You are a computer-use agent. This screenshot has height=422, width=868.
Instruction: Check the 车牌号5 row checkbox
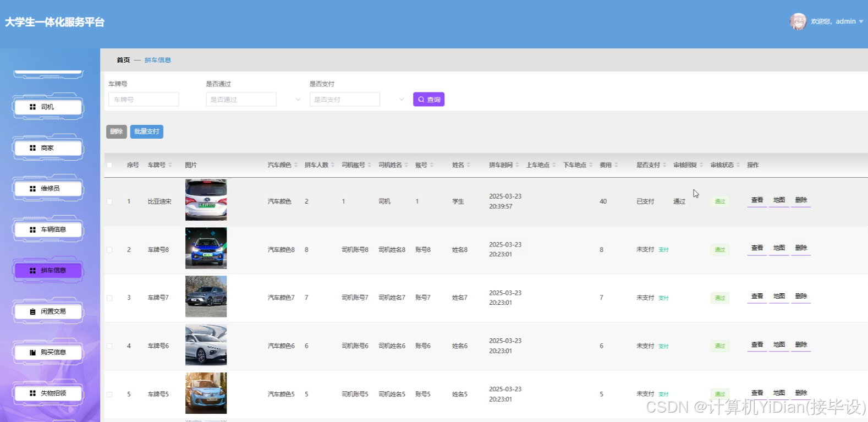click(x=109, y=394)
